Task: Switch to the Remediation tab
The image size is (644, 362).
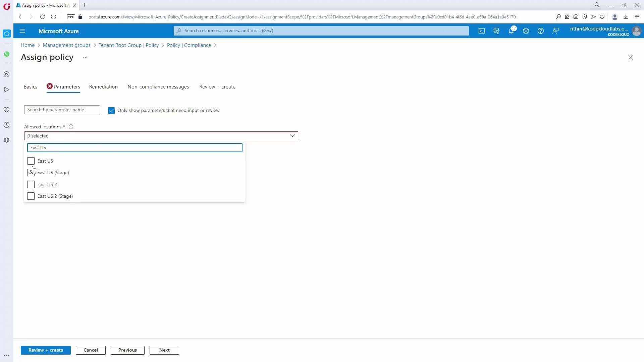Action: coord(103,87)
